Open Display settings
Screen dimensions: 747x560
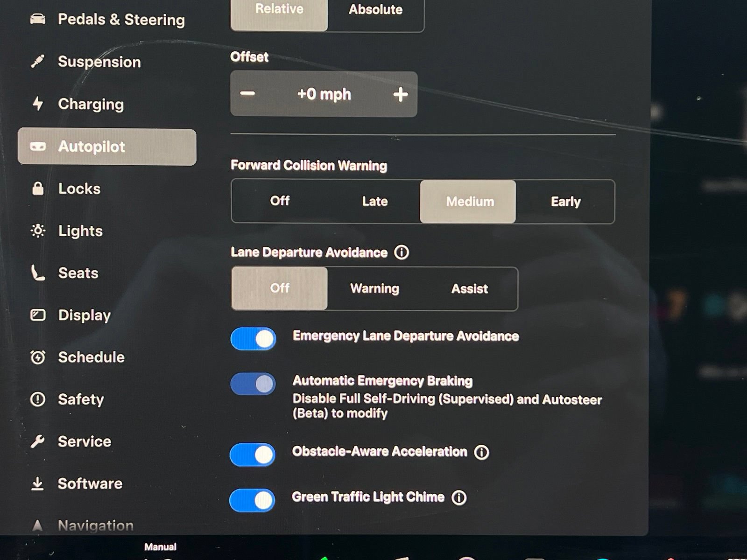pyautogui.click(x=107, y=315)
